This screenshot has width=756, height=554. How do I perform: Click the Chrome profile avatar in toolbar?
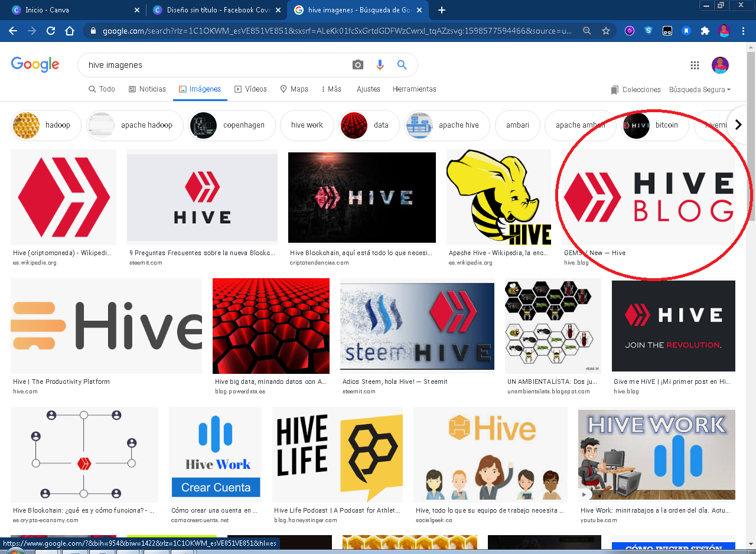pos(724,31)
